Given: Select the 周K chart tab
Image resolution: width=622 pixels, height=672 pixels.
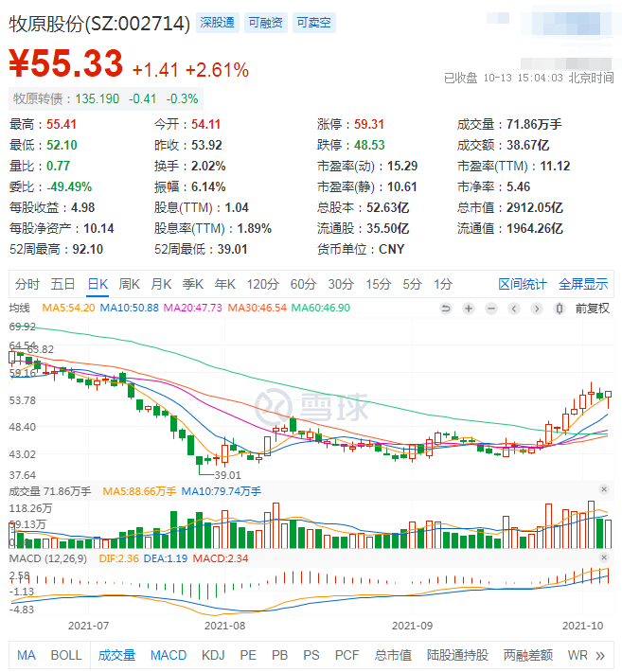Looking at the screenshot, I should point(130,284).
